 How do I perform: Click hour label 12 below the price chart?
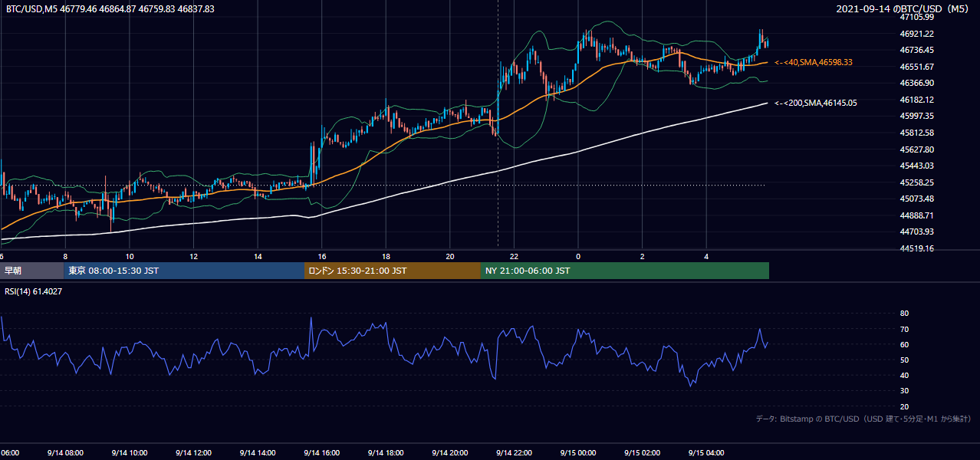(x=193, y=256)
